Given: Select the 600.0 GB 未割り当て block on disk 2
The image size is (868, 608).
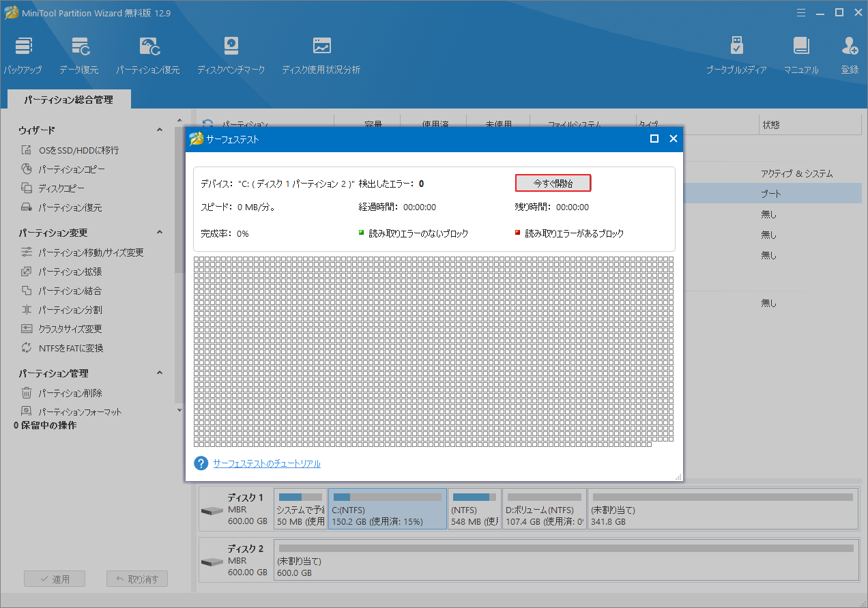Looking at the screenshot, I should [x=566, y=560].
